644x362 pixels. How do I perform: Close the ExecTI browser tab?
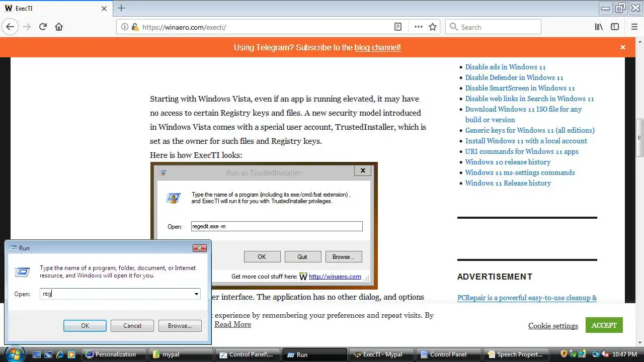click(104, 9)
